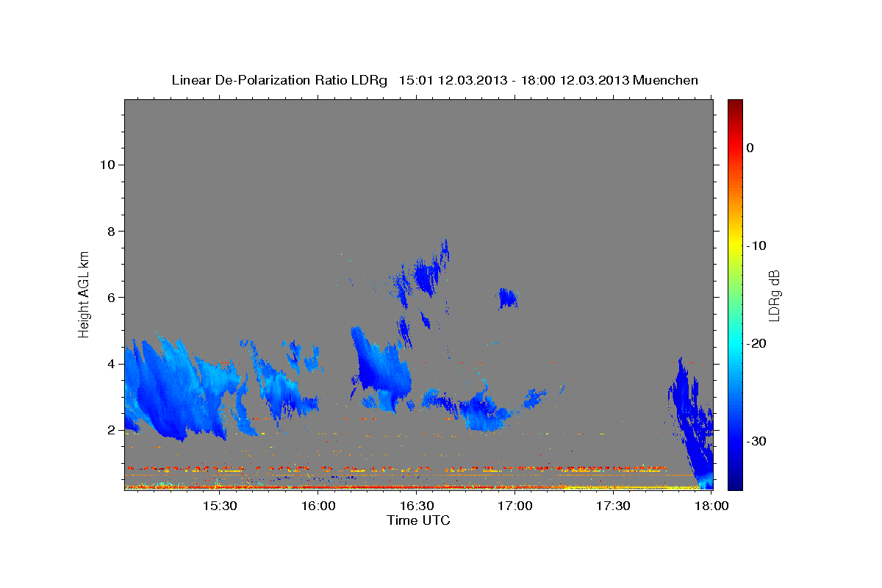Viewport: 882px width, 588px height.
Task: Click the '15:30' time tick label
Action: [220, 506]
